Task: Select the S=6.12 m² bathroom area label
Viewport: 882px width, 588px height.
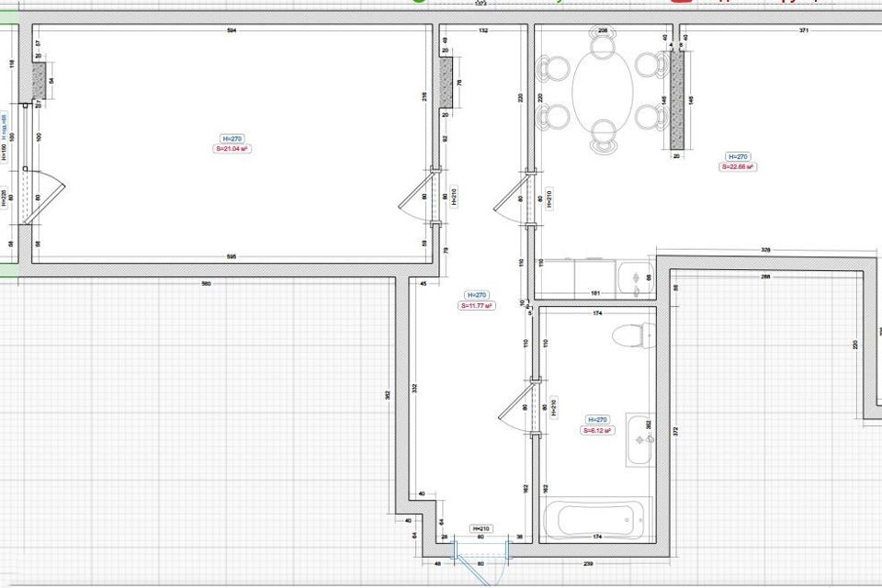Action: click(597, 430)
